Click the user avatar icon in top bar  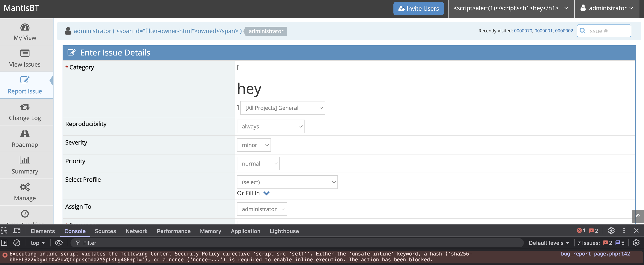point(583,8)
